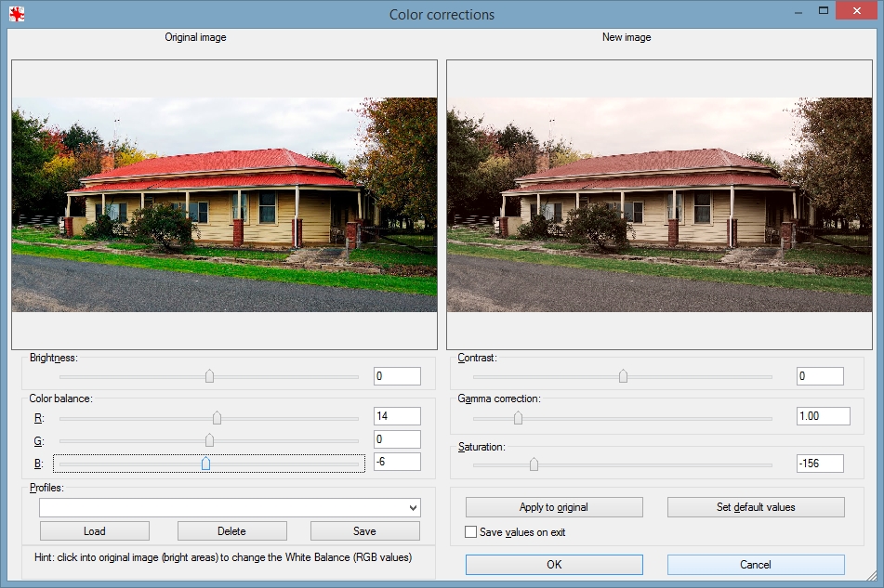Click the Brightness slider handle
This screenshot has height=588, width=884.
click(x=209, y=376)
